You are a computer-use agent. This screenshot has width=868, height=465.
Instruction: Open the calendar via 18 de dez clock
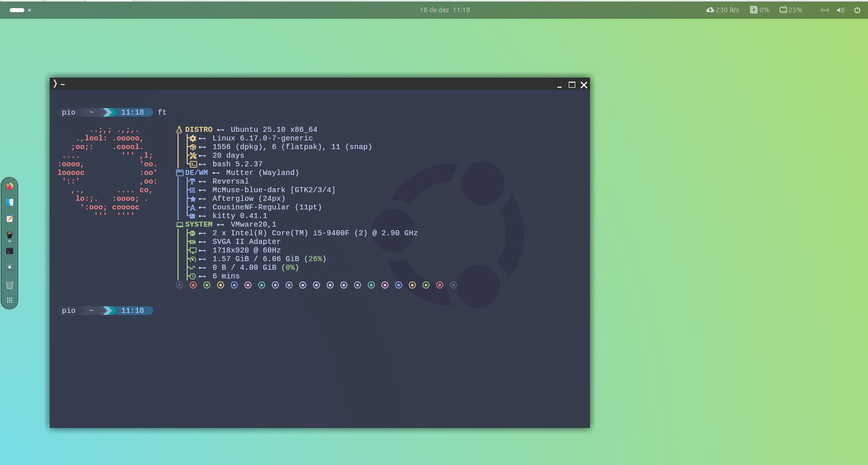(444, 10)
